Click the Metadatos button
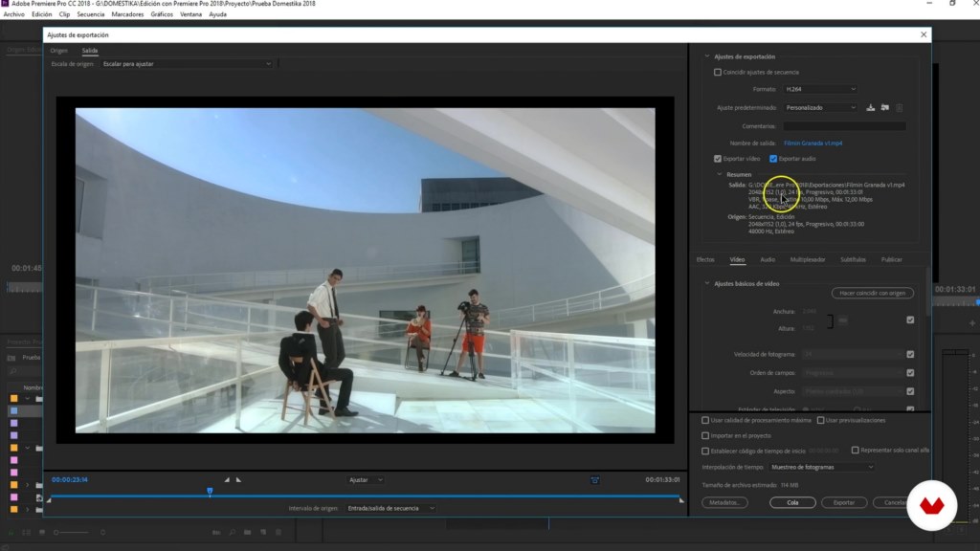The image size is (980, 551). 724,502
